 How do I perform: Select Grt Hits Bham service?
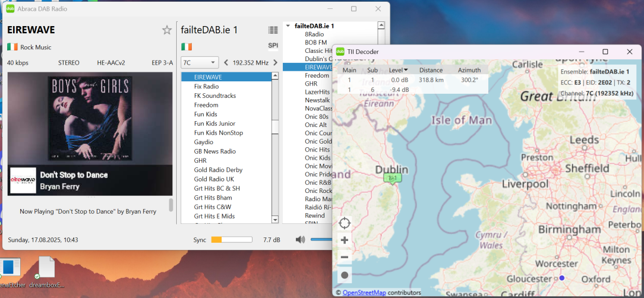pos(226,198)
